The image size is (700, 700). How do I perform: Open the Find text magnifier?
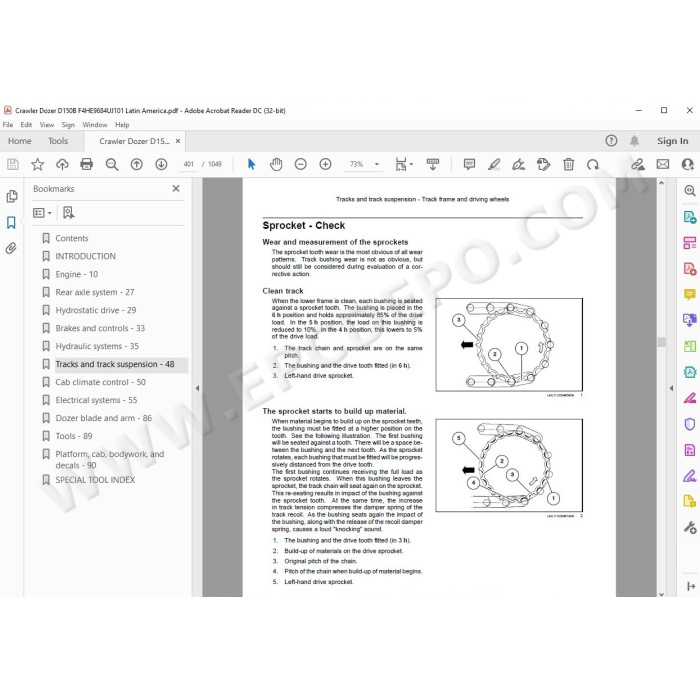point(112,165)
